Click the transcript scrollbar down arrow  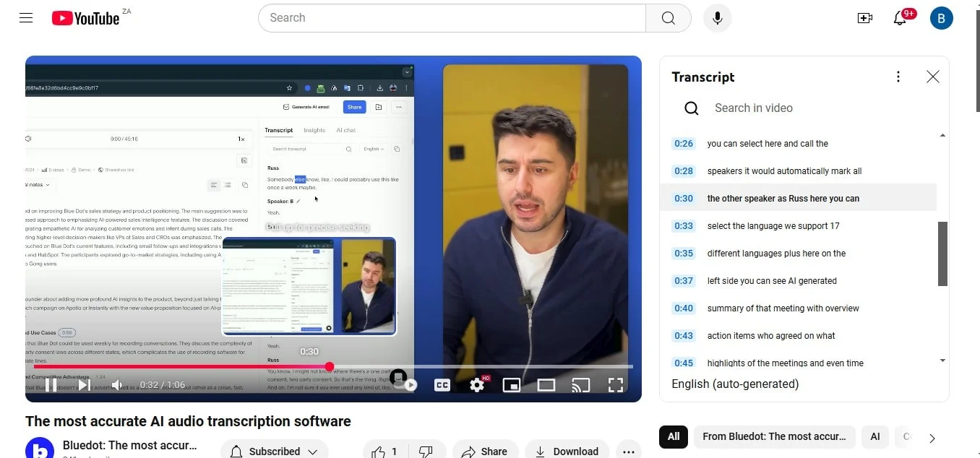click(x=942, y=360)
